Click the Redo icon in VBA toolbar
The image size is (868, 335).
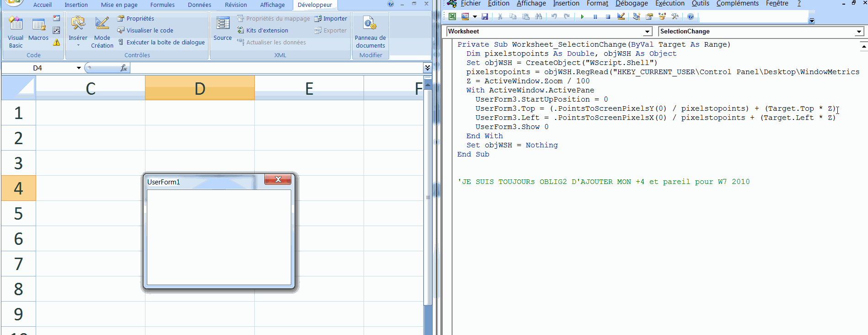tap(567, 16)
